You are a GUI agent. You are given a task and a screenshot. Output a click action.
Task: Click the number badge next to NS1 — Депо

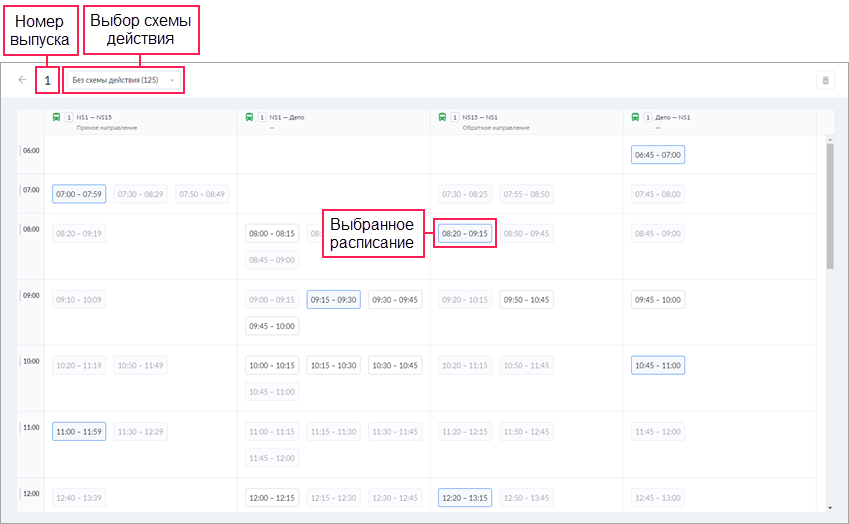pyautogui.click(x=262, y=117)
